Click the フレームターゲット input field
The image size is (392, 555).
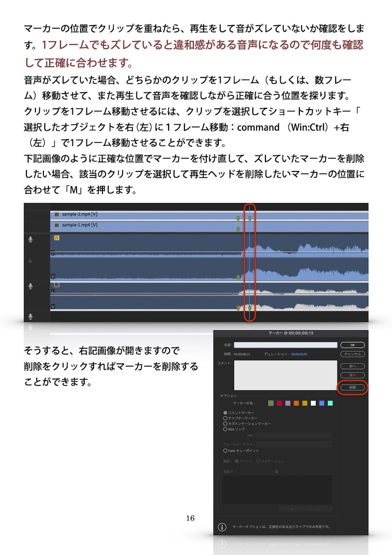(294, 444)
